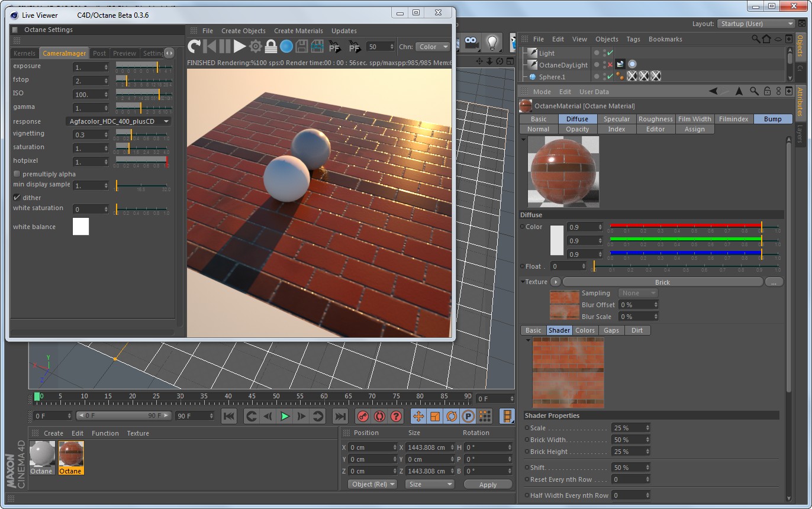The image size is (812, 509).
Task: Click the camera icon in Cinema 4D toolbar
Action: point(471,43)
